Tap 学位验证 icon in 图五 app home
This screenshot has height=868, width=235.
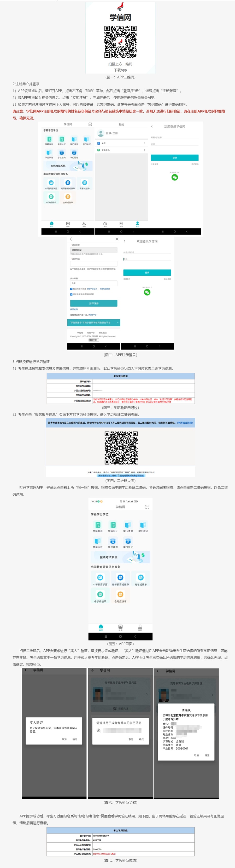[128, 541]
